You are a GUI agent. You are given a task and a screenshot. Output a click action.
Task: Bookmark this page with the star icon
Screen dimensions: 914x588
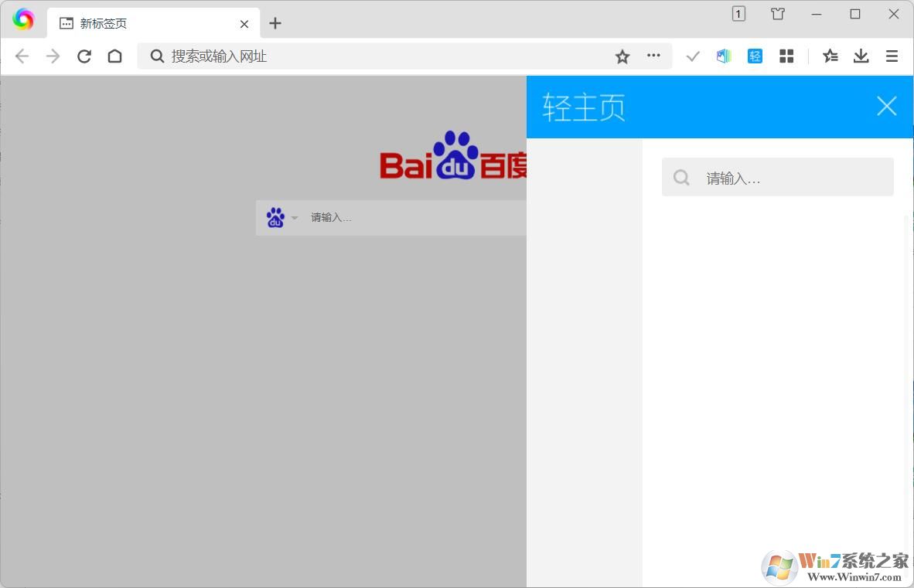[x=622, y=56]
